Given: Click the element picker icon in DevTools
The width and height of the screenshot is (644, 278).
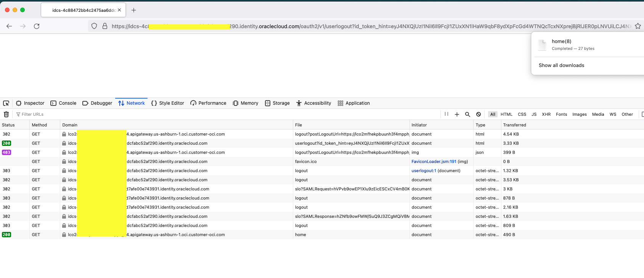Looking at the screenshot, I should click(x=6, y=103).
